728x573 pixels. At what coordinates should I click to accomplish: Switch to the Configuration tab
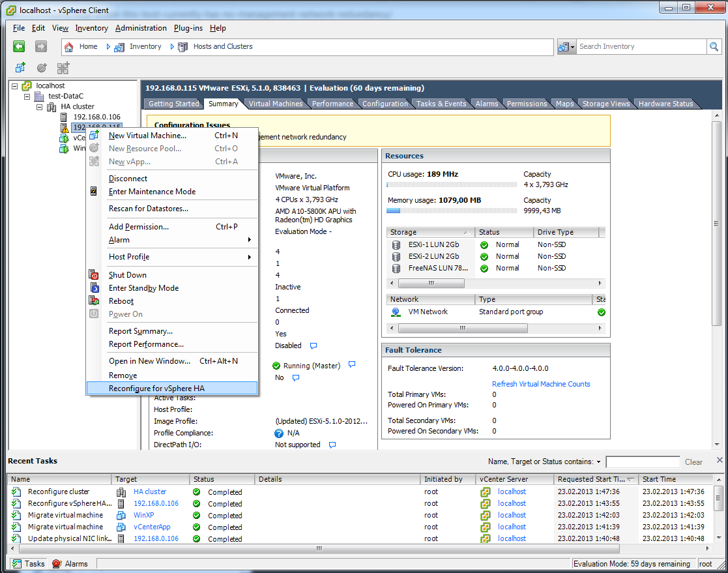pyautogui.click(x=385, y=104)
